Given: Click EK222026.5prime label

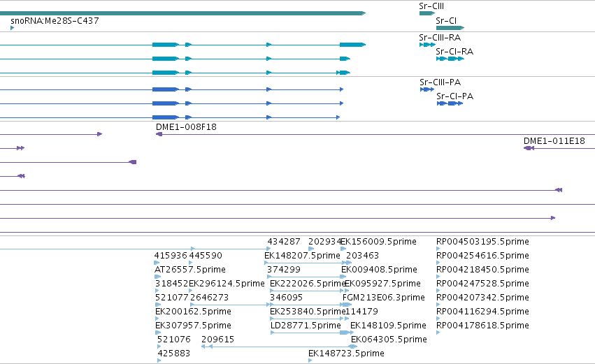Looking at the screenshot, I should tap(308, 284).
